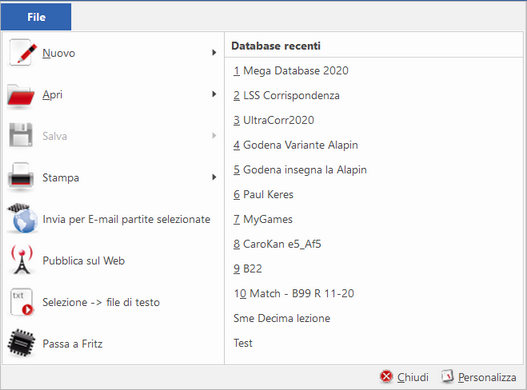Select Passa a Fritz
Screen dimensions: 527x390
[112, 344]
